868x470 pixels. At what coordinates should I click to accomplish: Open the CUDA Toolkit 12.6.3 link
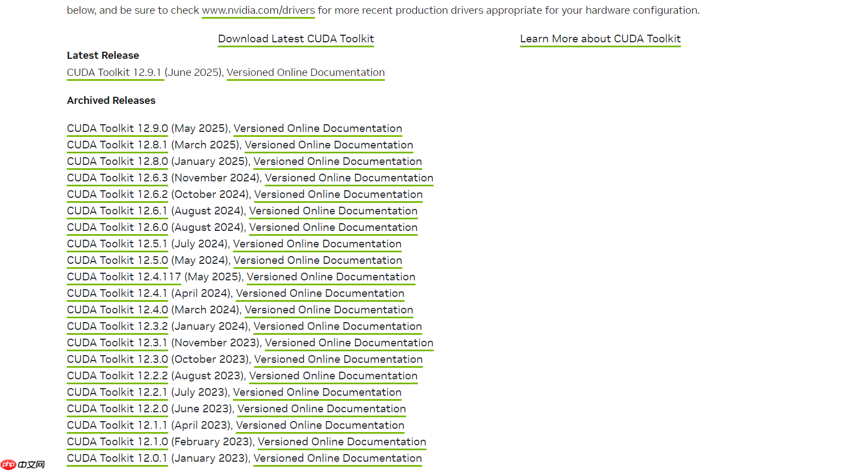pos(118,178)
